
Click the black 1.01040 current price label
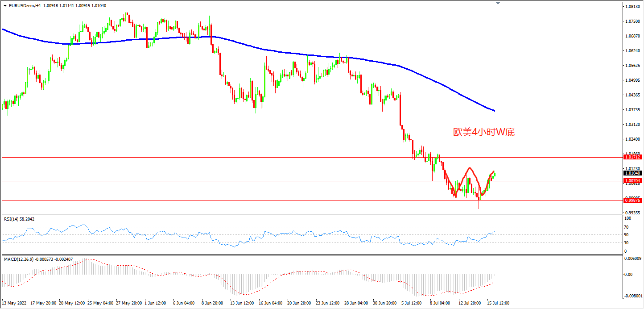click(x=633, y=173)
